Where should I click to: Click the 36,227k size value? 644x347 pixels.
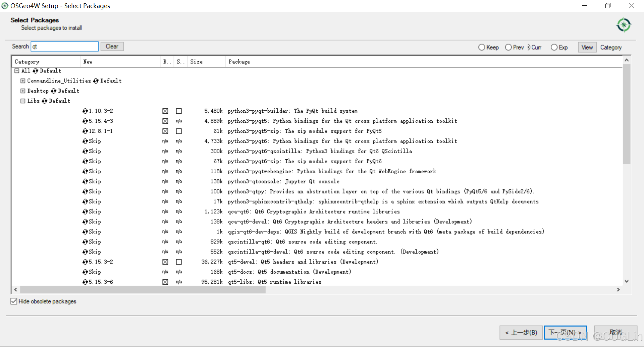point(212,262)
